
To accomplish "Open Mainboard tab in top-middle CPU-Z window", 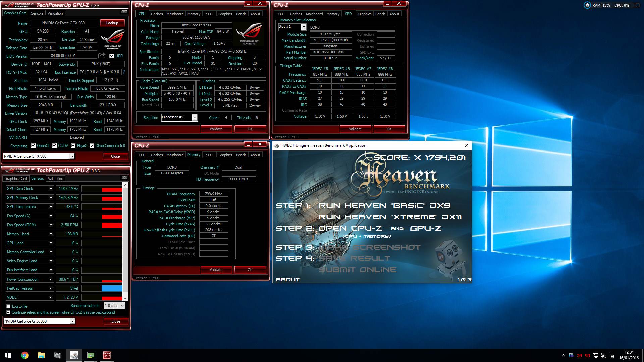I will 175,14.
